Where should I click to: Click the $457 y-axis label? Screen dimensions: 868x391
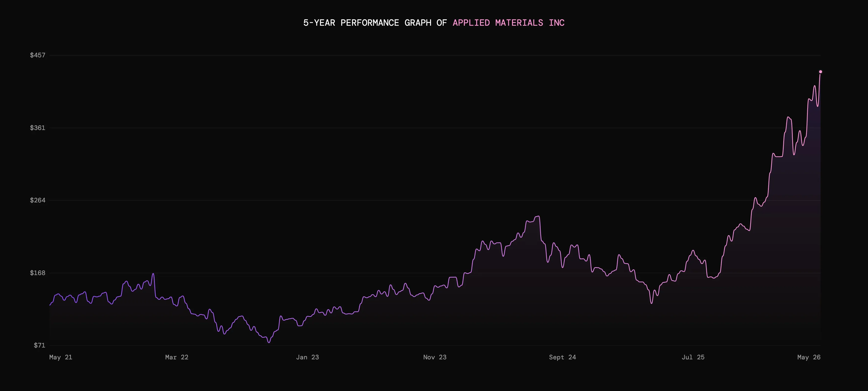pos(38,55)
